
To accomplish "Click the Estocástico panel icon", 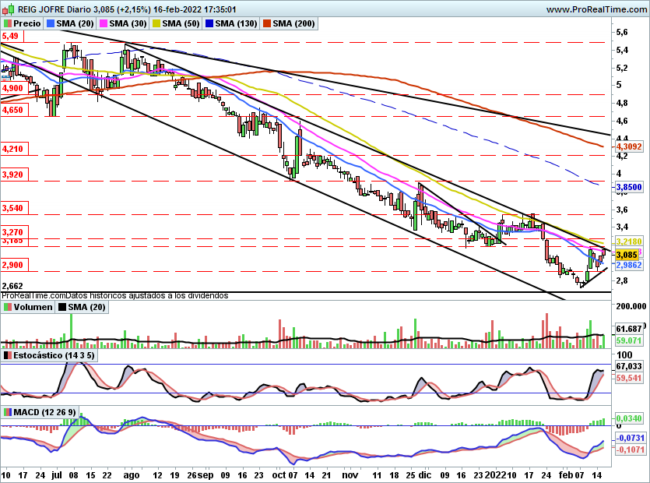I will click(x=7, y=355).
